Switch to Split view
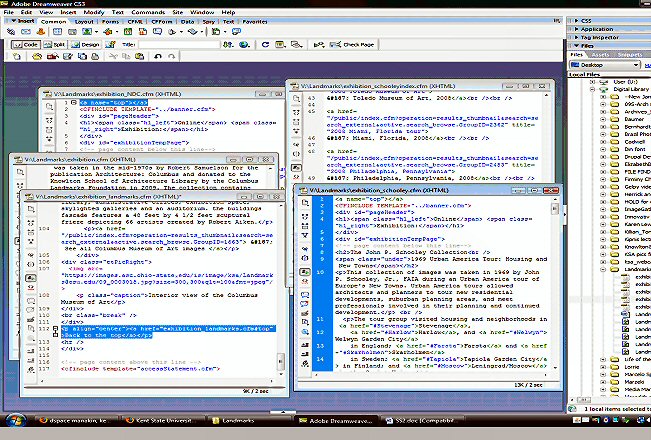Viewport: 651px width, 440px height. (55, 44)
